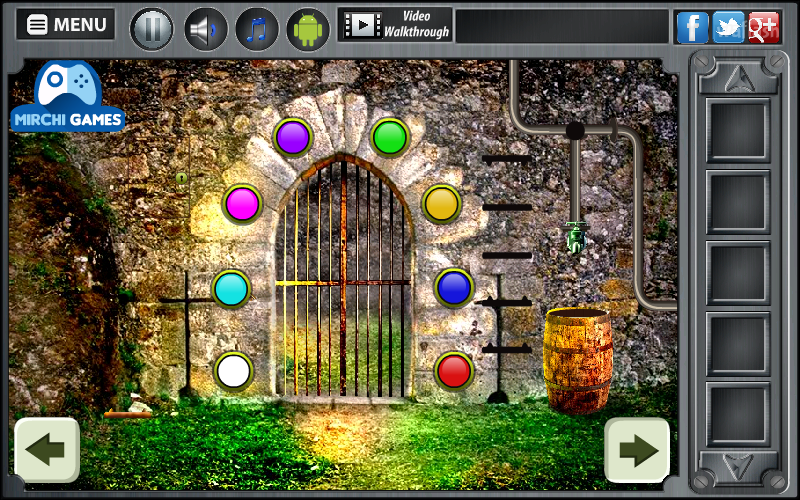Pause the game
This screenshot has width=800, height=500.
pyautogui.click(x=152, y=29)
